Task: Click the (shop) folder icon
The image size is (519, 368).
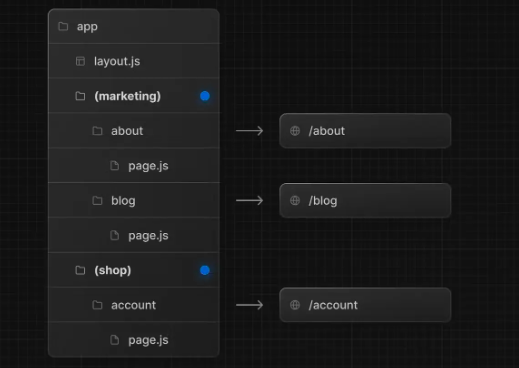Action: coord(80,270)
